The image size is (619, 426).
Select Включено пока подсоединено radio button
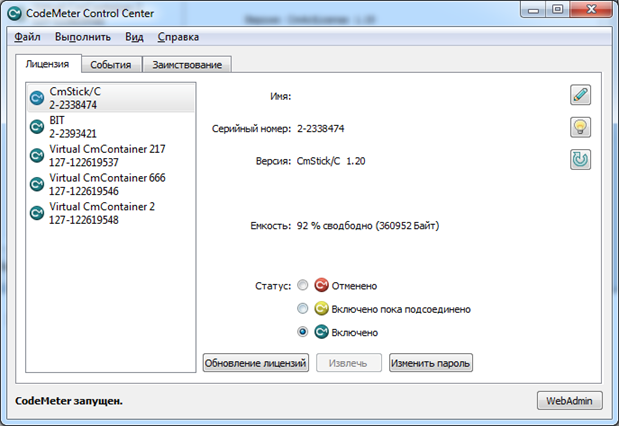click(x=302, y=308)
